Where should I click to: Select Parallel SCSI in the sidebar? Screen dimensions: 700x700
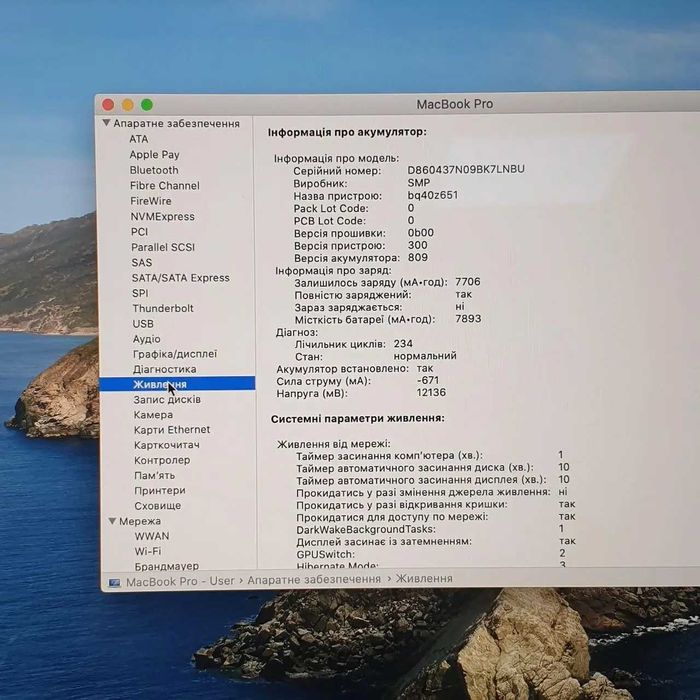click(x=163, y=247)
